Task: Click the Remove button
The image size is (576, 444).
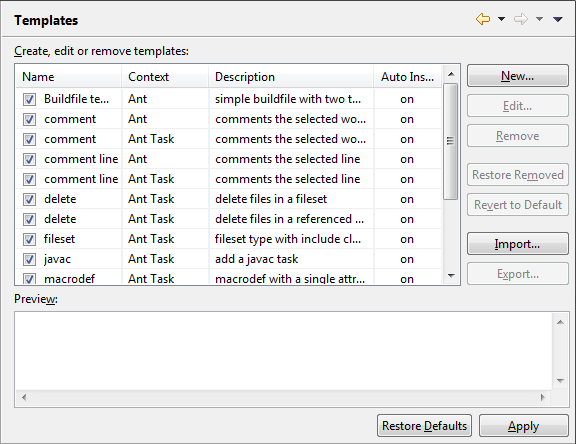Action: coord(518,136)
